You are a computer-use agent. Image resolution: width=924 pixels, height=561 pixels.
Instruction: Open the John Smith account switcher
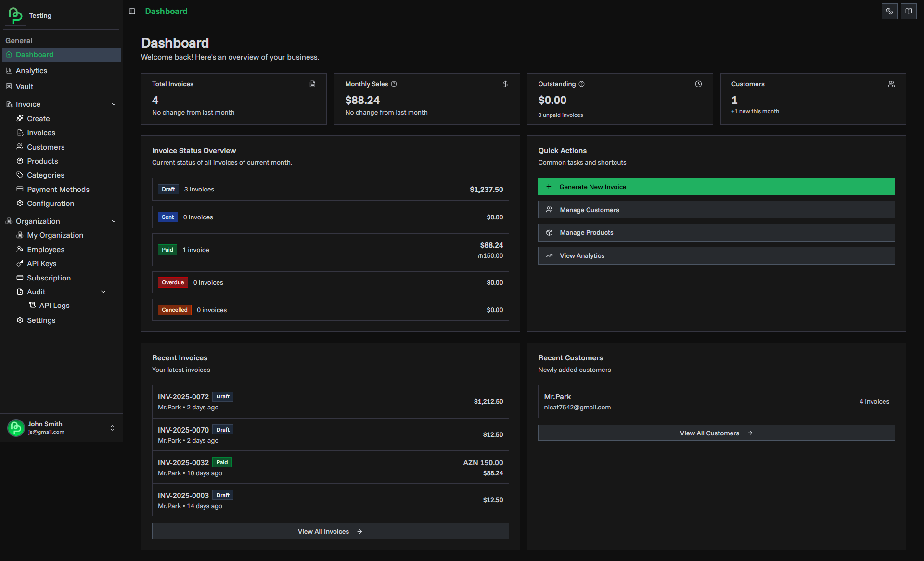tap(61, 428)
